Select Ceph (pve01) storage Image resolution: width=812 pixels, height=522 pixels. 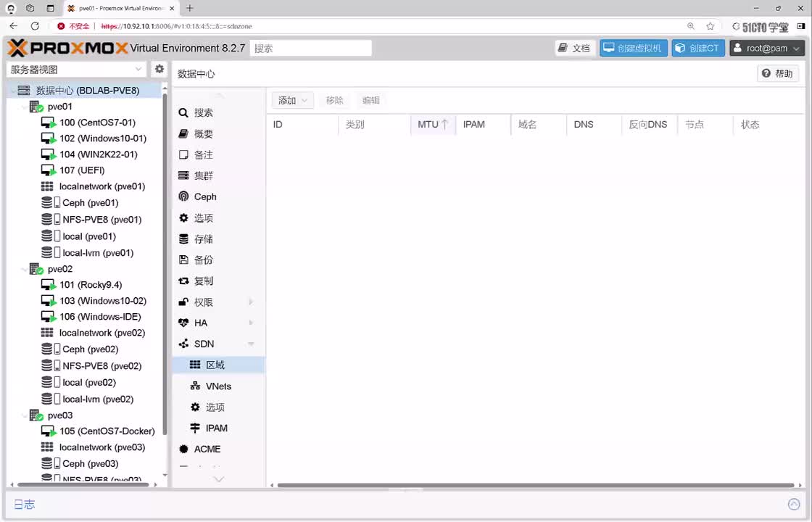tap(90, 203)
